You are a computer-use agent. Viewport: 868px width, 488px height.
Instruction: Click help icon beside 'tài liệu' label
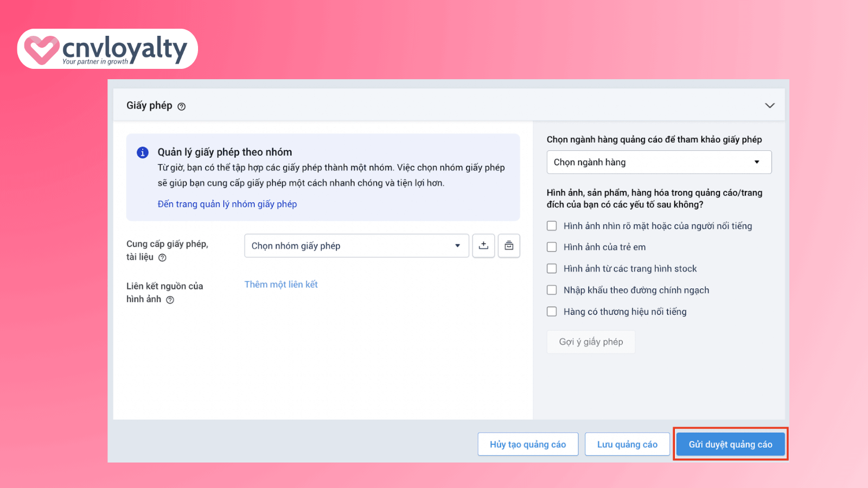point(162,258)
